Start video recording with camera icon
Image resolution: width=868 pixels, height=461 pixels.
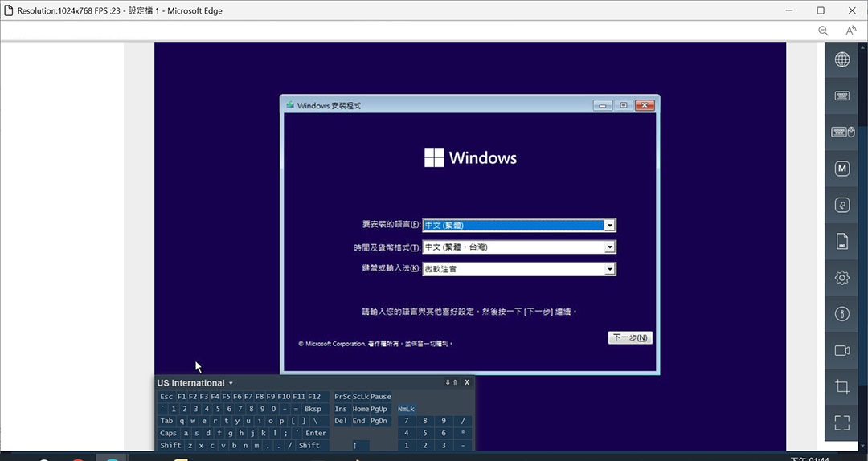tap(842, 350)
